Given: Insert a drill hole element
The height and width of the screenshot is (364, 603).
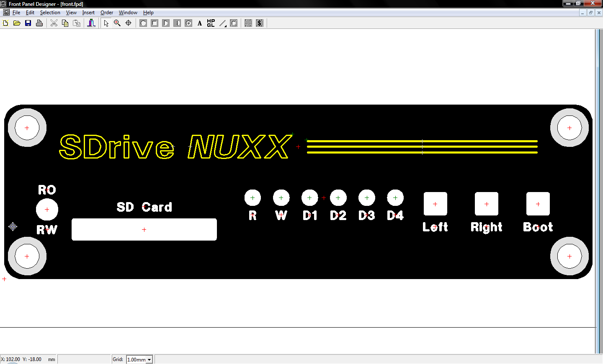Looking at the screenshot, I should click(x=143, y=23).
